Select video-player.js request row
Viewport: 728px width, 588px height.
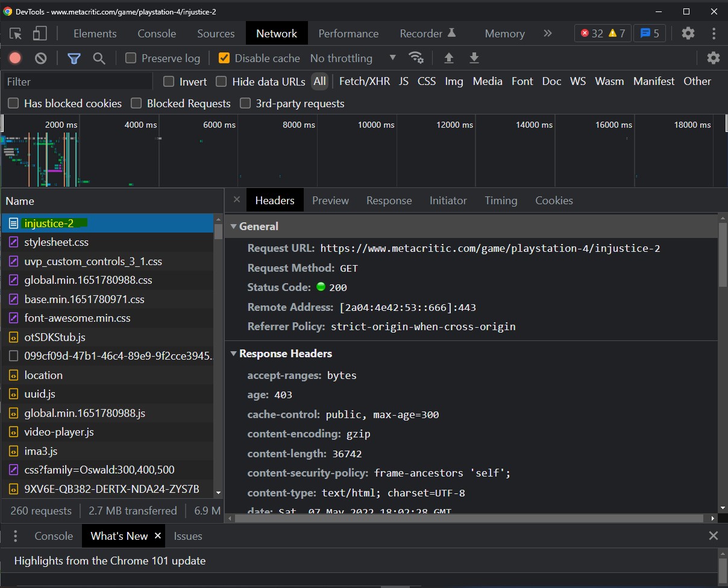coord(107,432)
